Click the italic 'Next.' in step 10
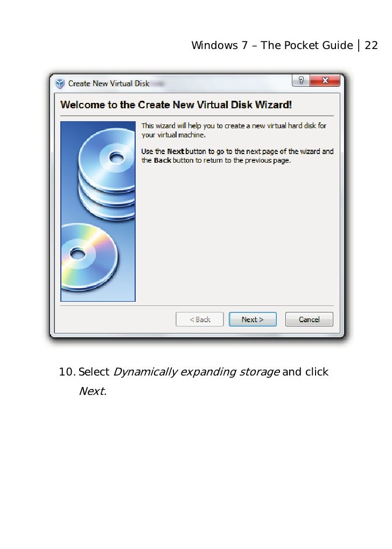The height and width of the screenshot is (549, 392). [93, 391]
